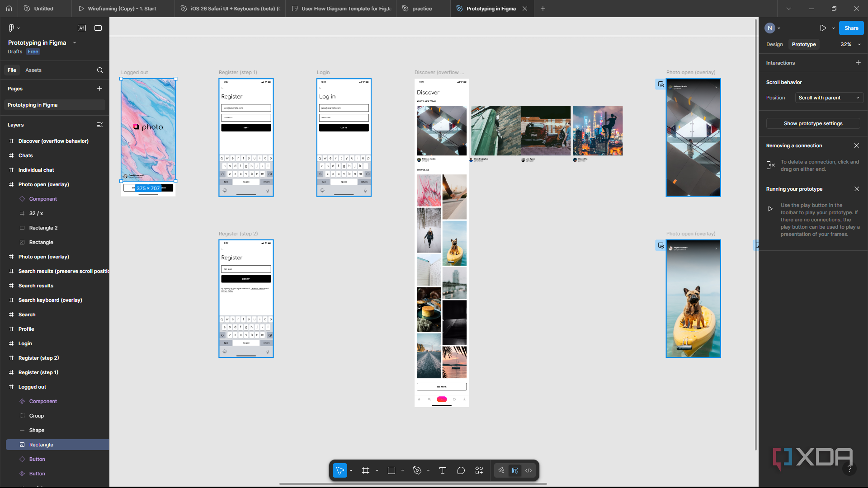Open the 32% zoom dropdown
The width and height of the screenshot is (868, 488).
point(851,44)
